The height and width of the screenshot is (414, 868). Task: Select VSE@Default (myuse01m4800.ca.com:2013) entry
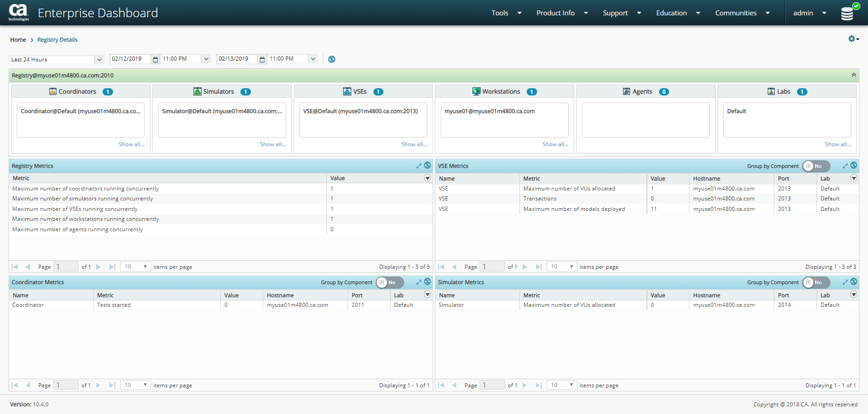coord(360,111)
